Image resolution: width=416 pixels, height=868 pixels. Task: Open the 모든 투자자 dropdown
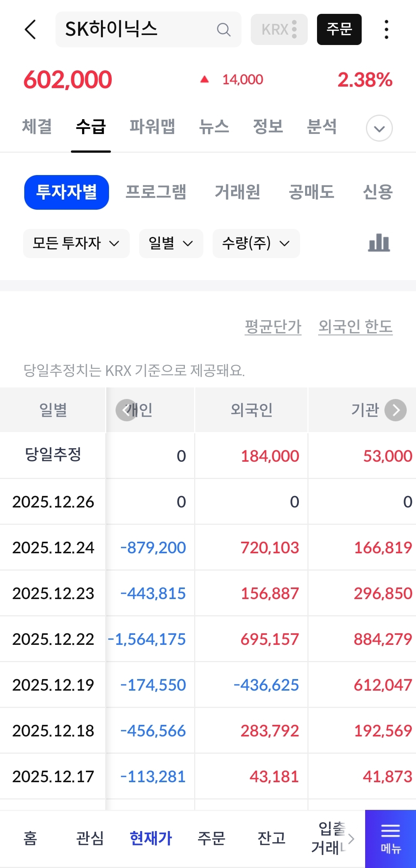(76, 244)
